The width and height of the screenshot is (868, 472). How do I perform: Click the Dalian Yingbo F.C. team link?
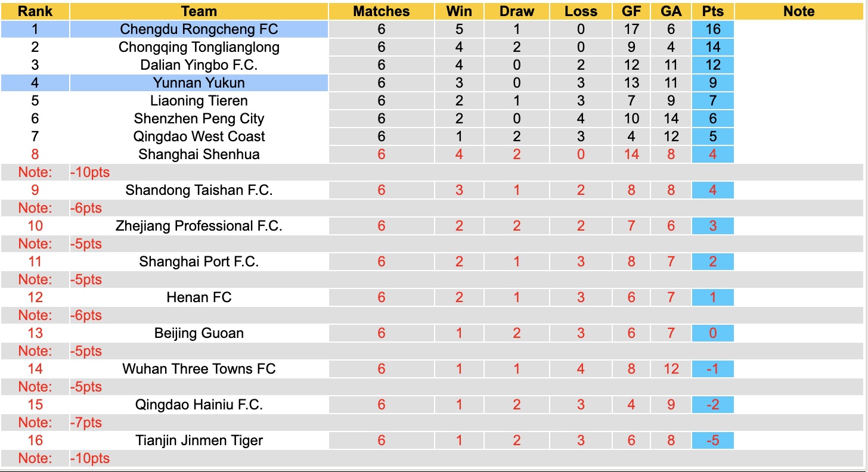point(199,65)
